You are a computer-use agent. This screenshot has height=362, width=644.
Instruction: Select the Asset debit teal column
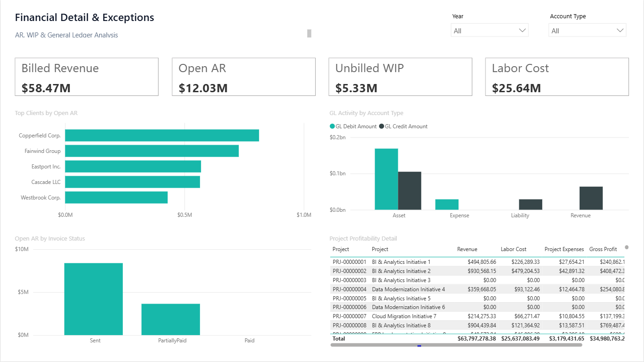[386, 179]
